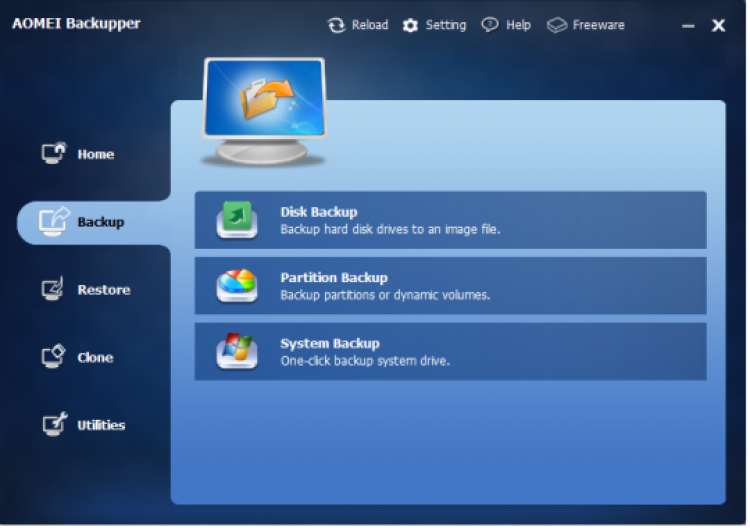Open the Home tab label
750x531 pixels.
97,155
